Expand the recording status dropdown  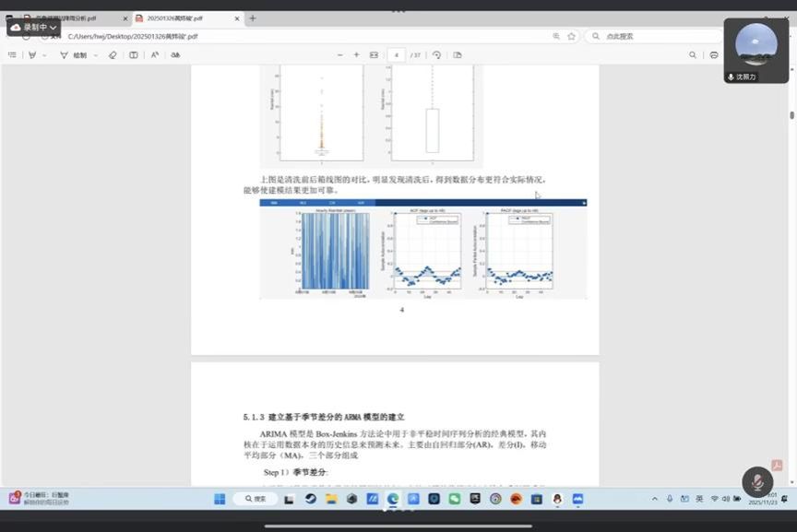click(x=54, y=28)
